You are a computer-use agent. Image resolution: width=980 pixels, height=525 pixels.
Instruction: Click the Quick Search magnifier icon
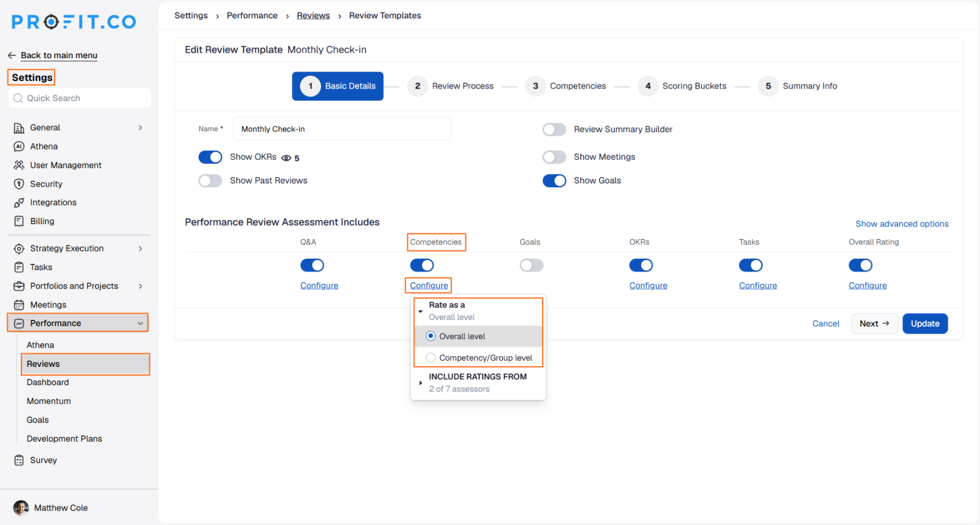click(18, 98)
